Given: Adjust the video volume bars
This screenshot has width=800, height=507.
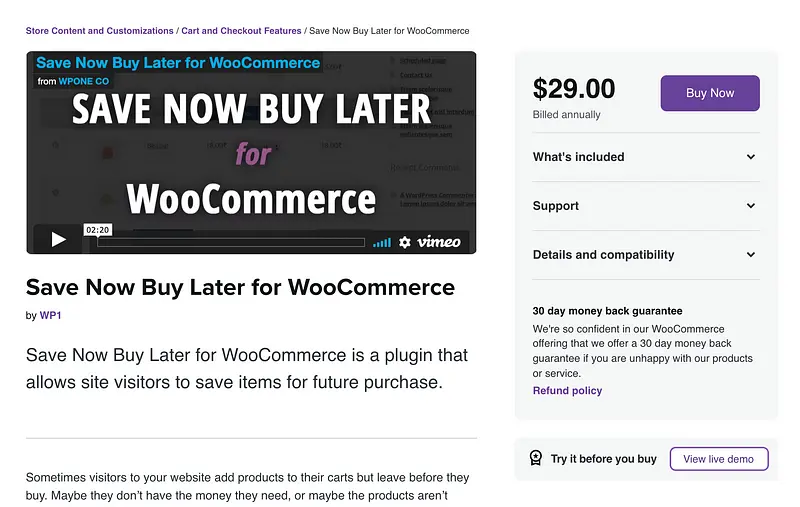Looking at the screenshot, I should point(382,242).
